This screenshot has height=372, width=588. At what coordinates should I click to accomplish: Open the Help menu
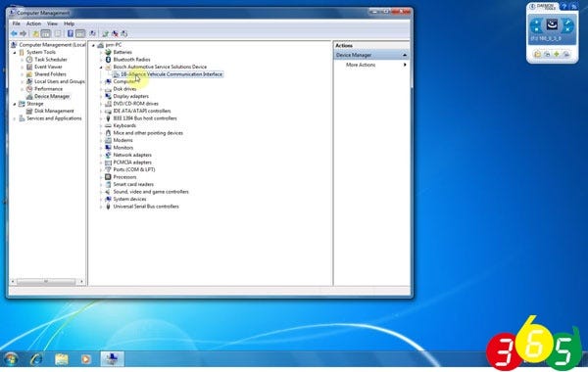point(69,23)
